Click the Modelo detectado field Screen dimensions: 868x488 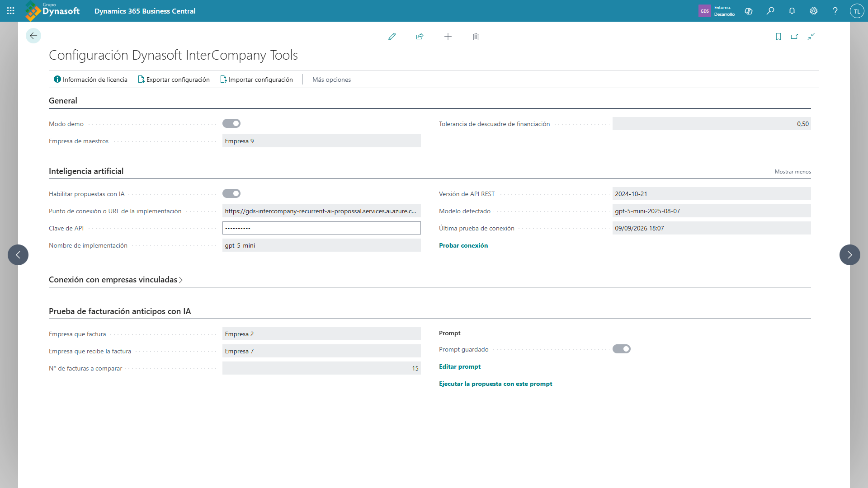pyautogui.click(x=712, y=211)
